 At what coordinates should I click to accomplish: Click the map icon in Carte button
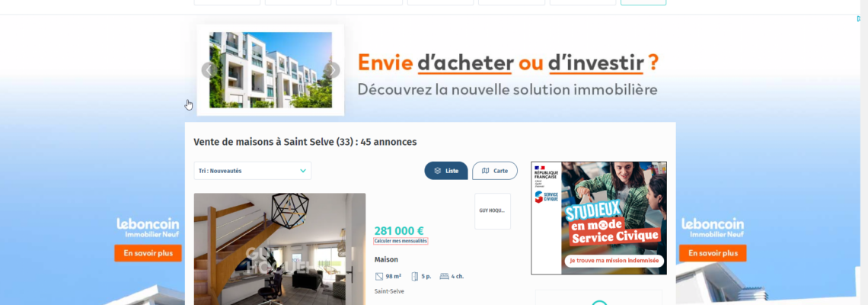pos(486,171)
